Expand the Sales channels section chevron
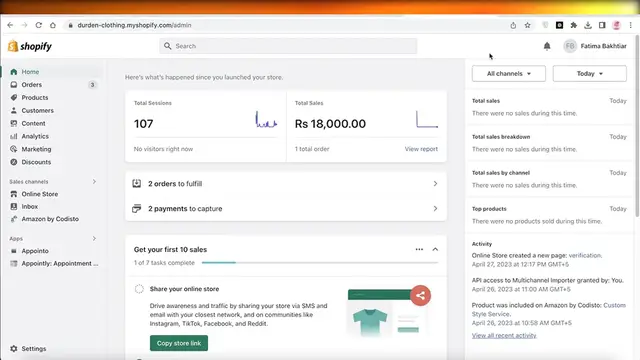Image resolution: width=640 pixels, height=360 pixels. 94,182
